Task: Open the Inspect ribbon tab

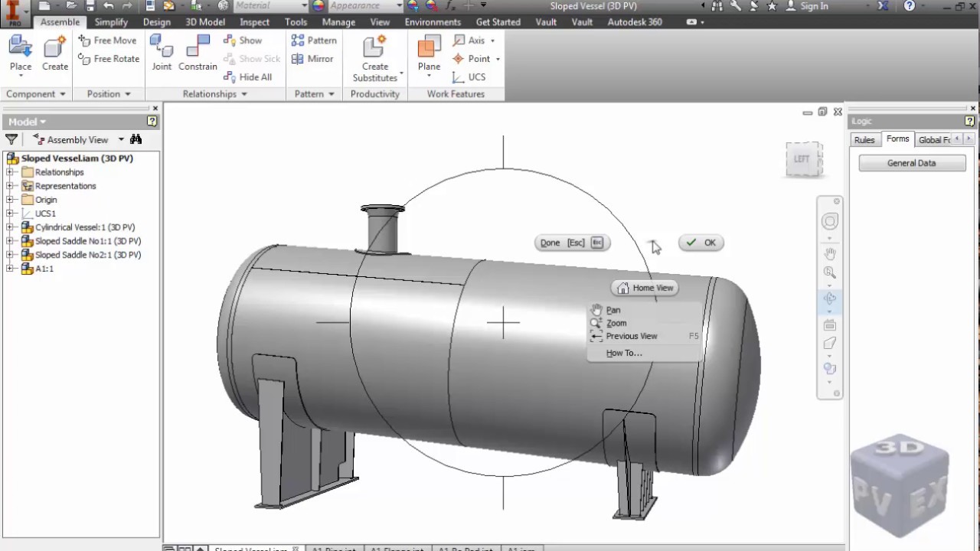Action: [255, 22]
